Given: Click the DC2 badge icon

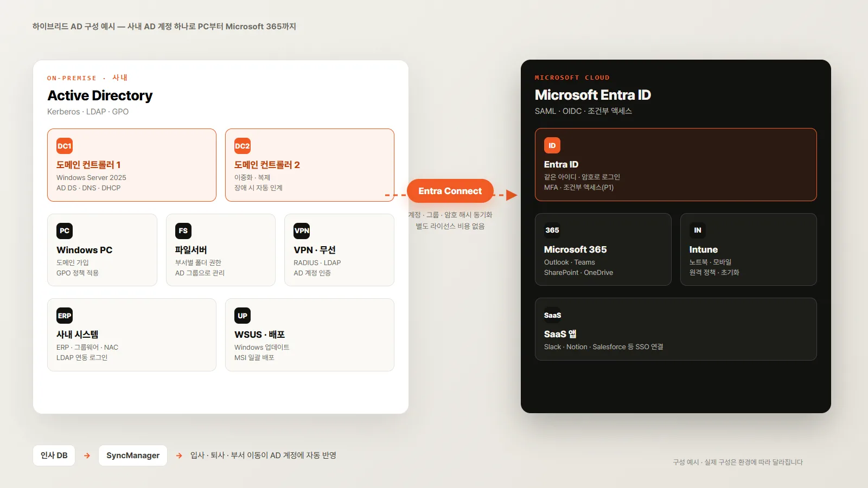Looking at the screenshot, I should pyautogui.click(x=242, y=146).
